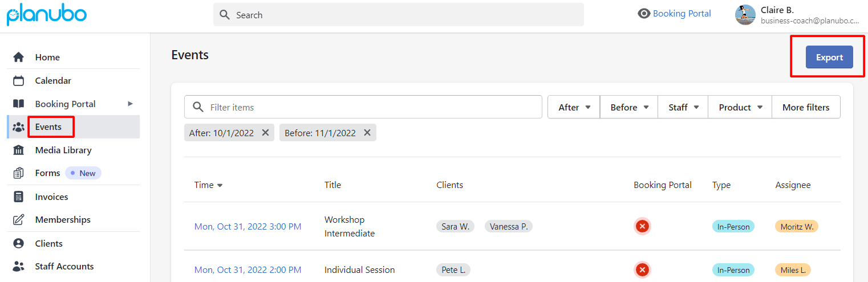Click the Home house icon in sidebar
The height and width of the screenshot is (282, 868).
tap(19, 57)
